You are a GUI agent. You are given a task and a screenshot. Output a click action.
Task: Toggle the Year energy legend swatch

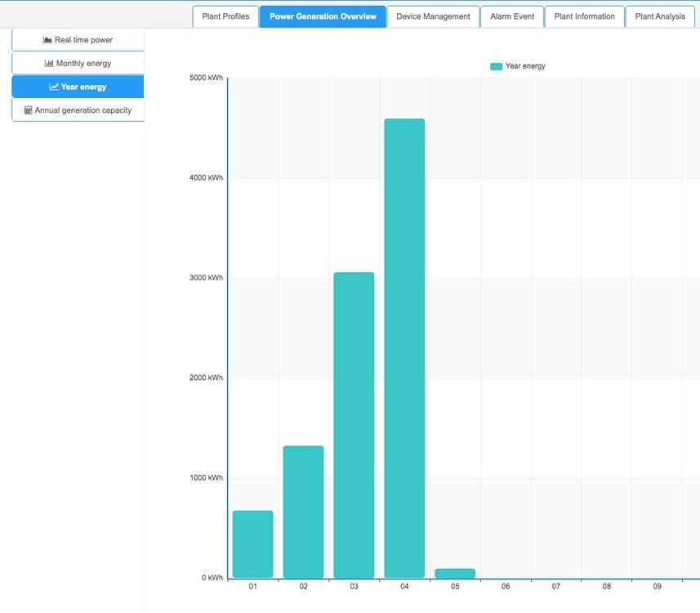click(x=496, y=66)
